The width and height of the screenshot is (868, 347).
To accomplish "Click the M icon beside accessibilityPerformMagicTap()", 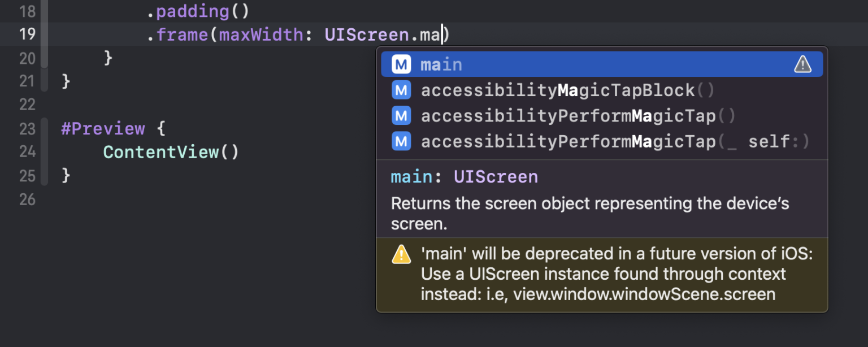I will click(x=401, y=116).
